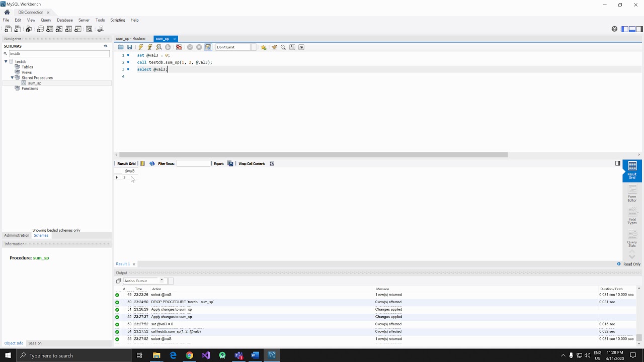Screen dimensions: 644x362
Task: Open the Server menu
Action: click(84, 20)
